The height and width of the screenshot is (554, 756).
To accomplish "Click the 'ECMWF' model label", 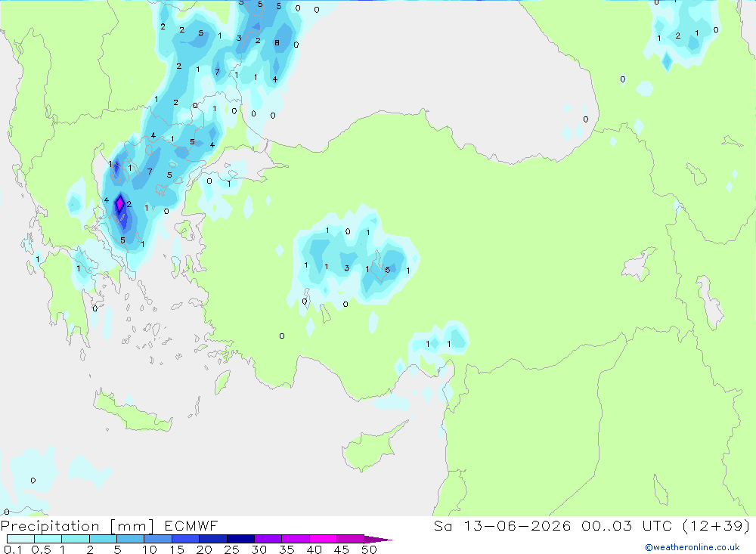I will [x=191, y=526].
